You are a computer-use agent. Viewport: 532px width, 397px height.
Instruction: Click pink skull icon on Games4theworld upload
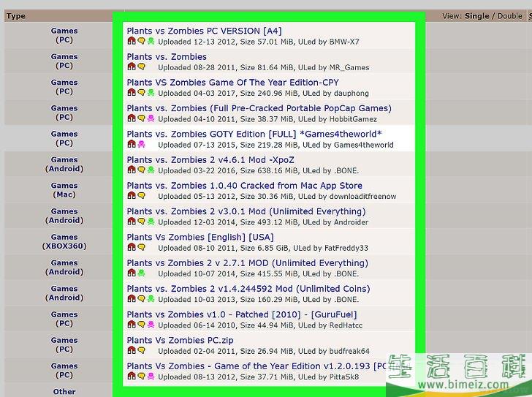pyautogui.click(x=141, y=144)
